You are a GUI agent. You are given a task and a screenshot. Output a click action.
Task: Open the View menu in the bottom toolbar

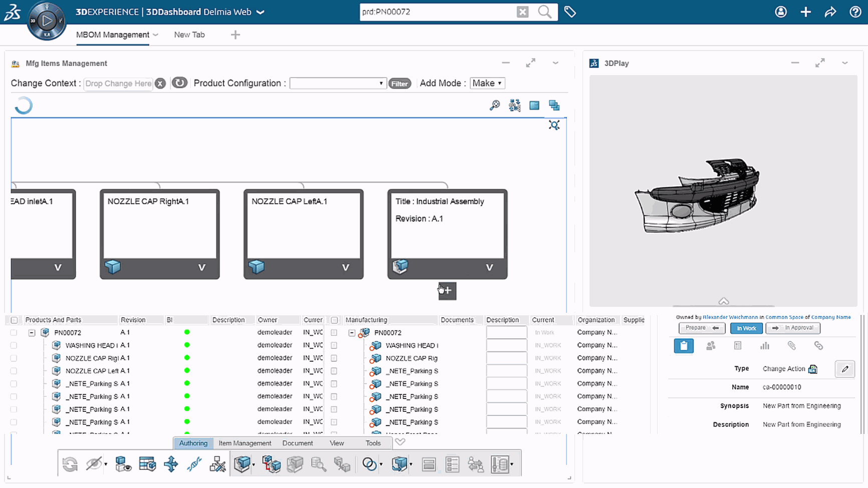(337, 443)
